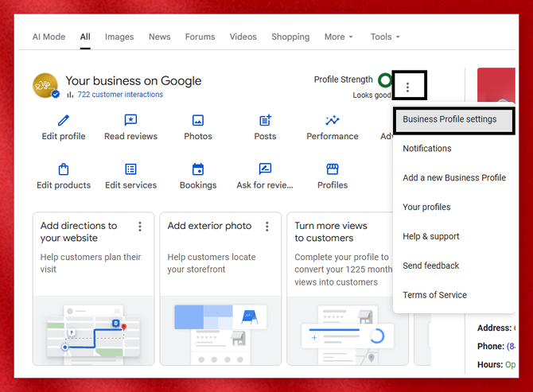The width and height of the screenshot is (533, 392).
Task: Open Terms of Service menu item
Action: [x=453, y=295]
